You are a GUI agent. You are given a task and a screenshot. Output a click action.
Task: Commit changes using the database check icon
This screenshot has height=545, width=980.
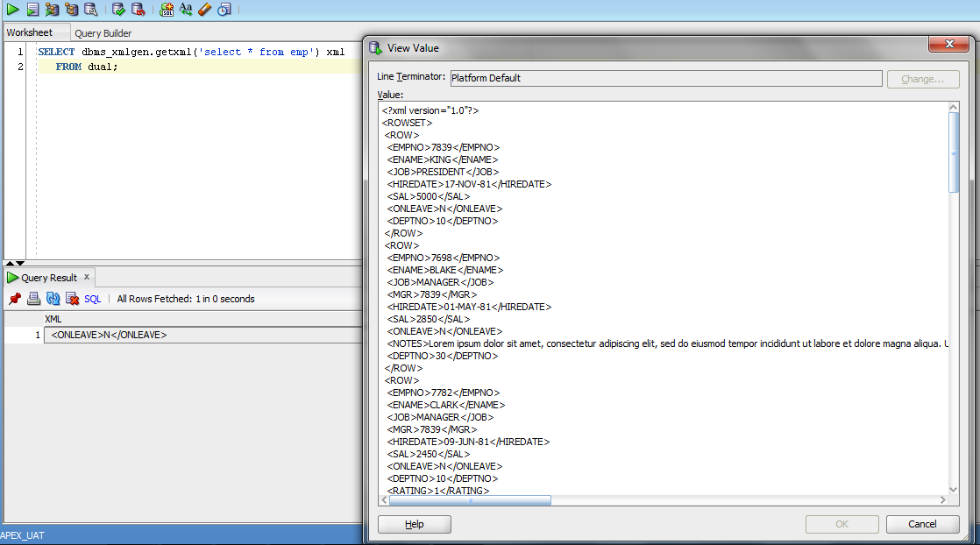pyautogui.click(x=117, y=10)
